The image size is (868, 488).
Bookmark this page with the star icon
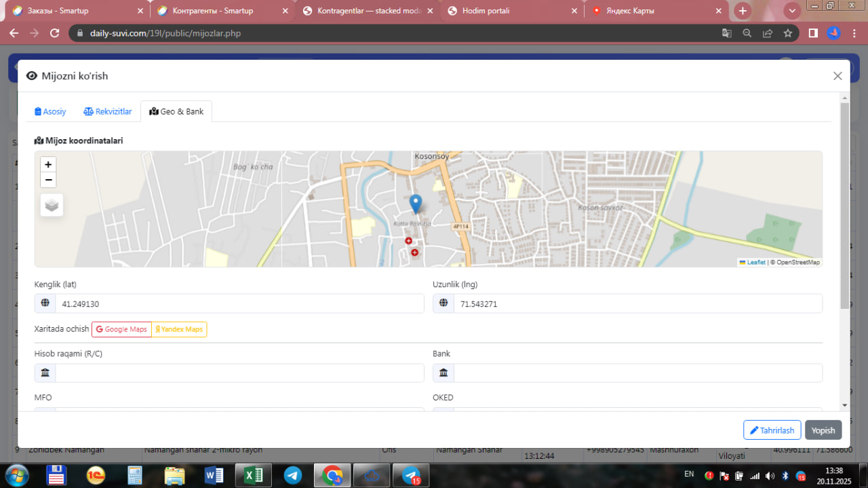pos(787,33)
